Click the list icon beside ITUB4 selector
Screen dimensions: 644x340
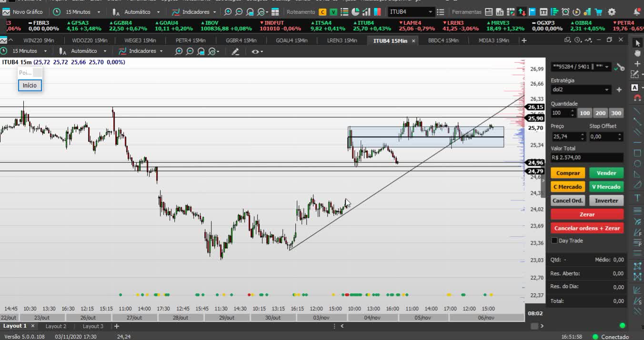[441, 12]
